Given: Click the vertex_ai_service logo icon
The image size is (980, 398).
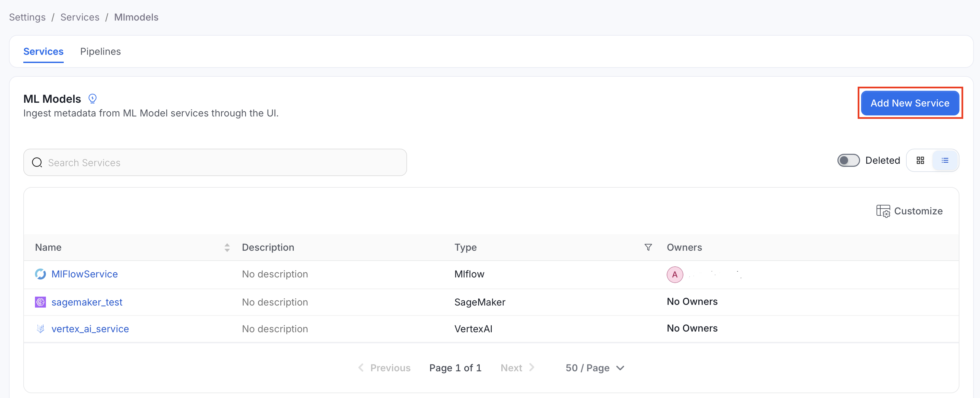Looking at the screenshot, I should 40,329.
